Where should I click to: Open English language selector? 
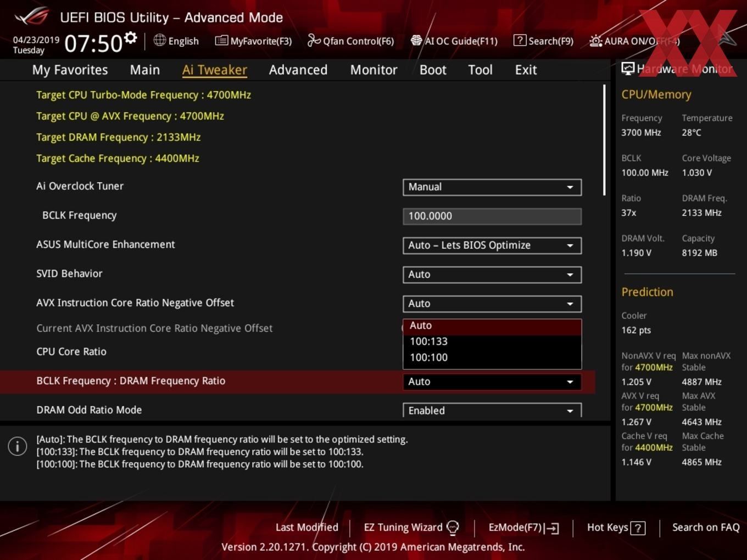point(176,41)
